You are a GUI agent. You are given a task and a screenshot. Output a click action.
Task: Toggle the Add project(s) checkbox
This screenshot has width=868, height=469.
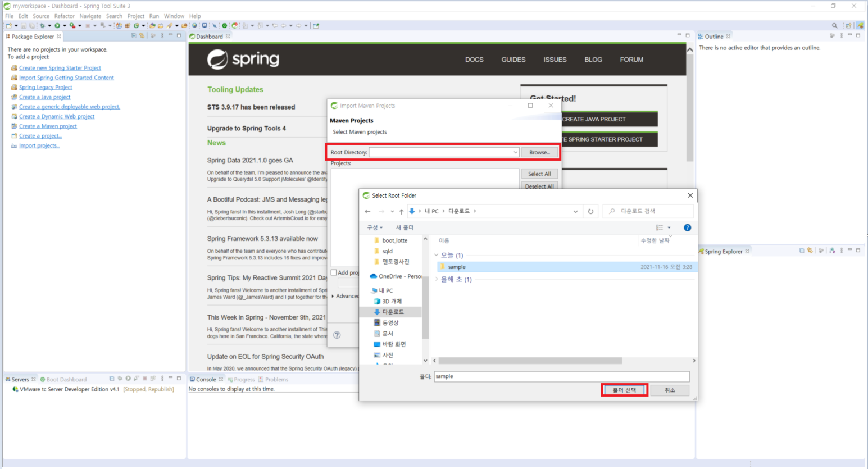pyautogui.click(x=334, y=272)
